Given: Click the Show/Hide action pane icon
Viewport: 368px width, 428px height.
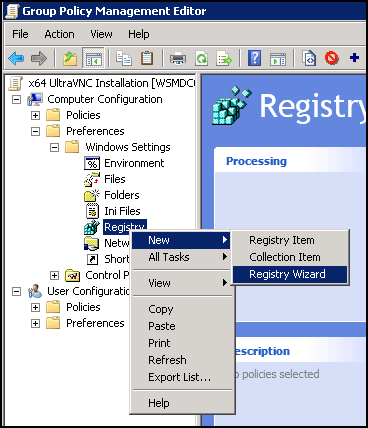Looking at the screenshot, I should click(278, 59).
